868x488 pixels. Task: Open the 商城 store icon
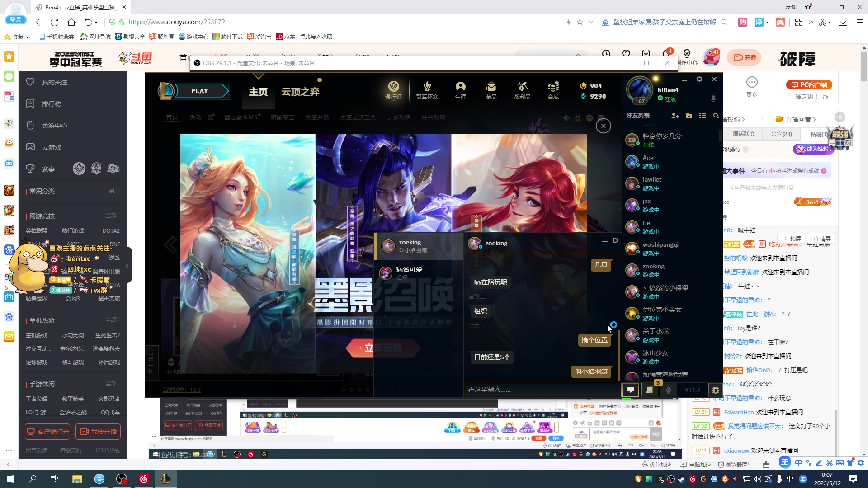(x=553, y=90)
